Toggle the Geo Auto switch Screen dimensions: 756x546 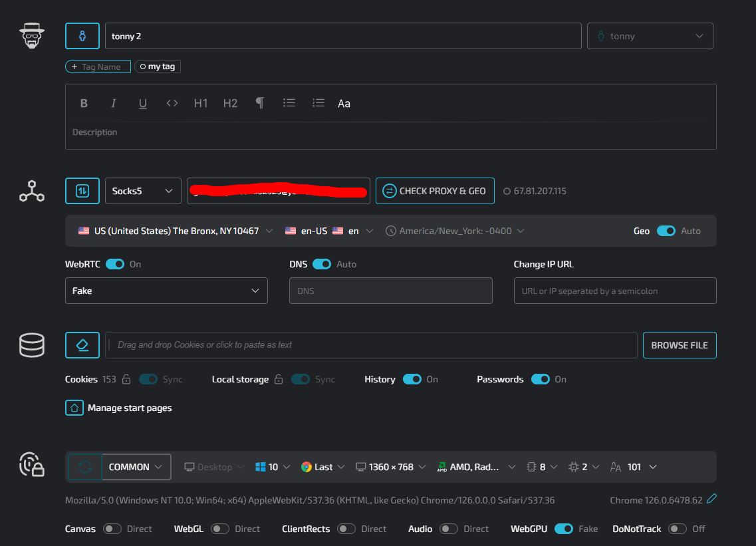(x=666, y=231)
